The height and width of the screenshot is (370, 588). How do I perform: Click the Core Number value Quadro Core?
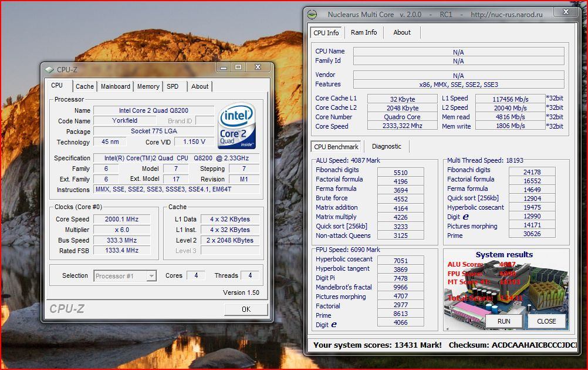pyautogui.click(x=403, y=117)
